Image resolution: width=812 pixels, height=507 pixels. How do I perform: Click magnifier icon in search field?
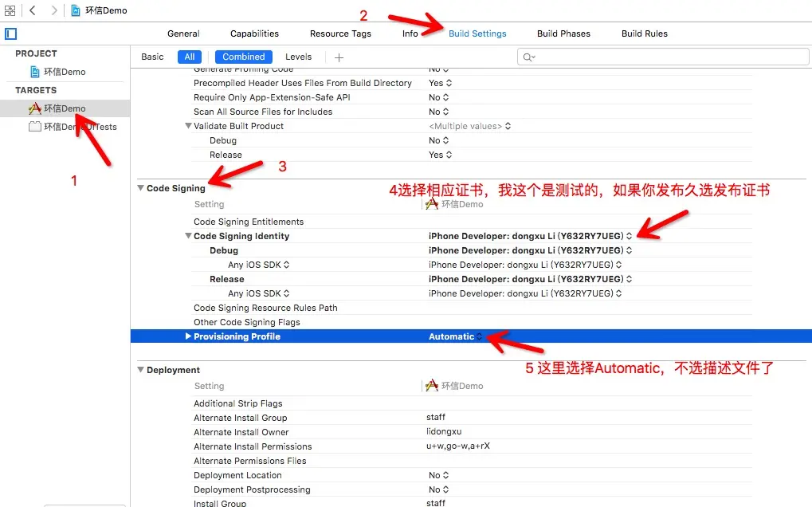[x=529, y=57]
